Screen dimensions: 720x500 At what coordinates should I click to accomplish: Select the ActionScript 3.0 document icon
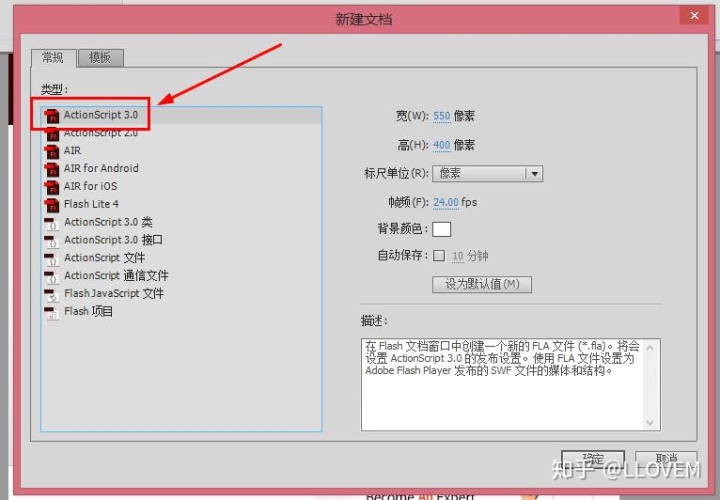tap(52, 116)
